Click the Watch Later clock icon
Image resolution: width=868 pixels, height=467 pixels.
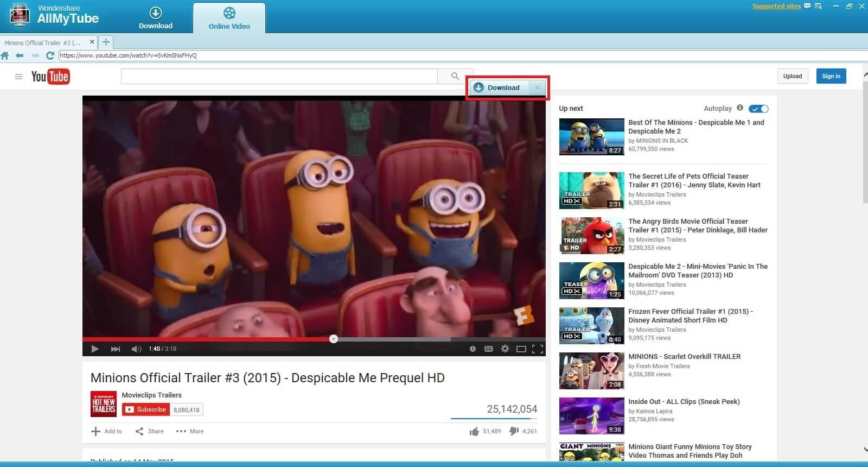(473, 349)
